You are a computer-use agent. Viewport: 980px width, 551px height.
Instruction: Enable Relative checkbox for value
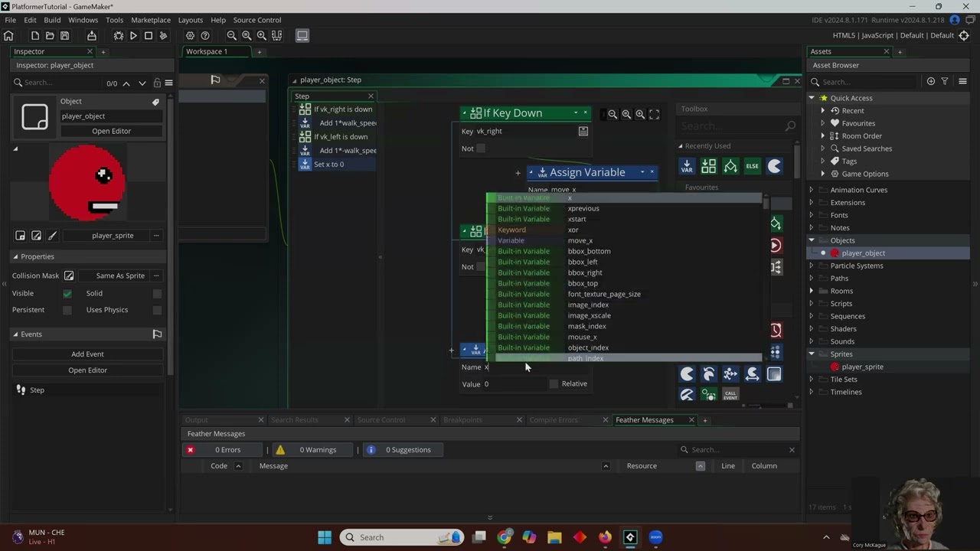click(x=554, y=383)
